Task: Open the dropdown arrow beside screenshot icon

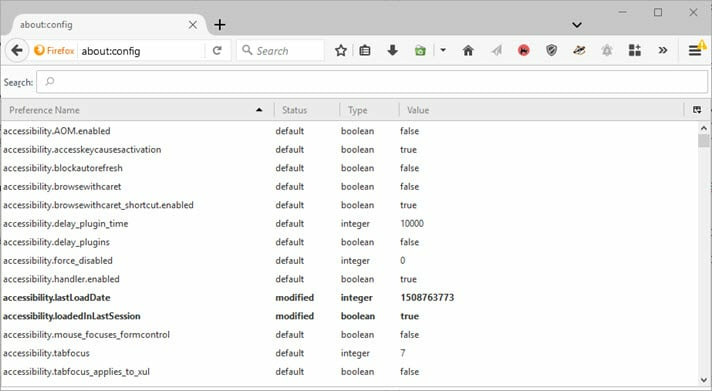Action: click(x=443, y=50)
